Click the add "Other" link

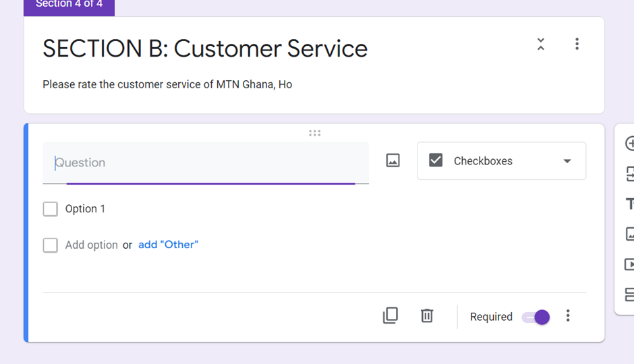tap(168, 245)
